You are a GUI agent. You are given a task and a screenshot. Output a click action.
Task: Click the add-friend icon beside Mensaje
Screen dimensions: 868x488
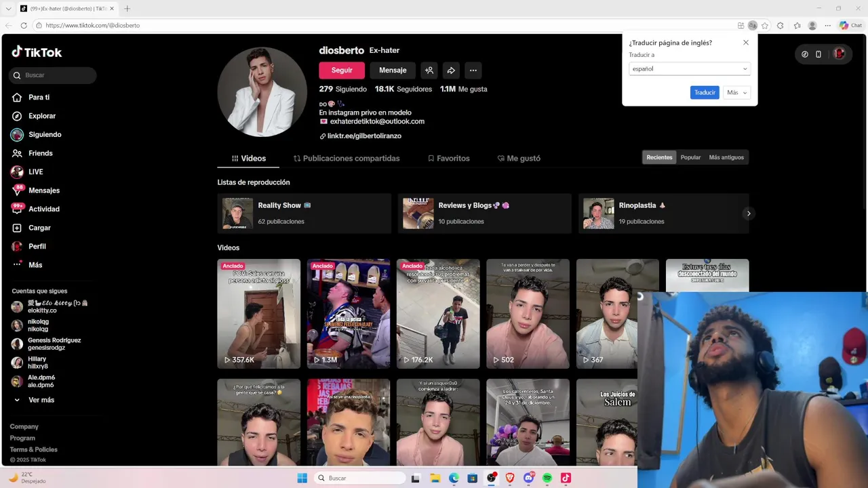coord(429,70)
